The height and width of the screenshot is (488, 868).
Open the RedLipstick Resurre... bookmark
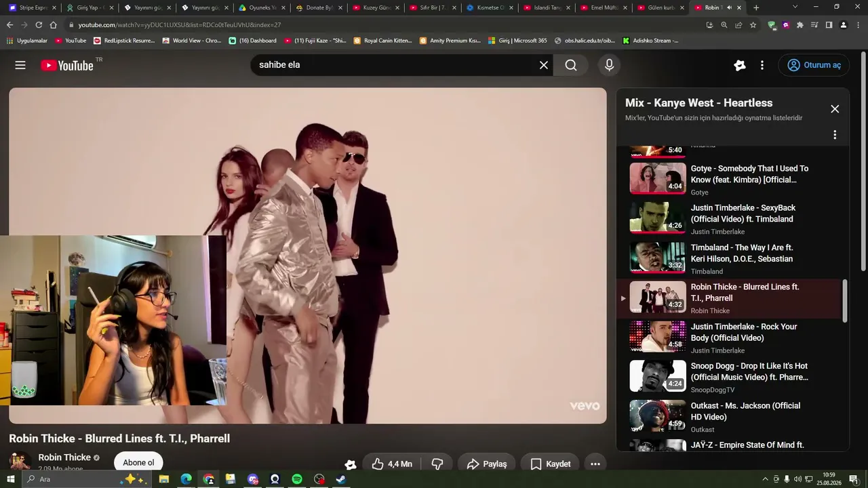124,41
